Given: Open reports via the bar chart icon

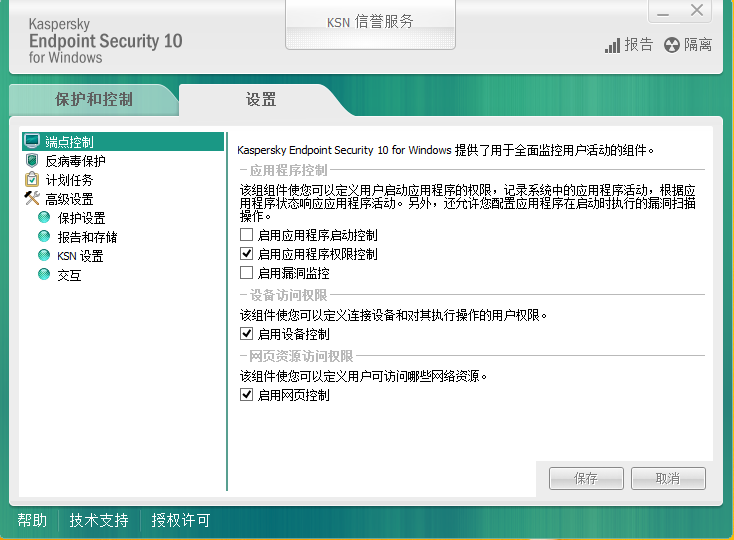Looking at the screenshot, I should pyautogui.click(x=612, y=45).
